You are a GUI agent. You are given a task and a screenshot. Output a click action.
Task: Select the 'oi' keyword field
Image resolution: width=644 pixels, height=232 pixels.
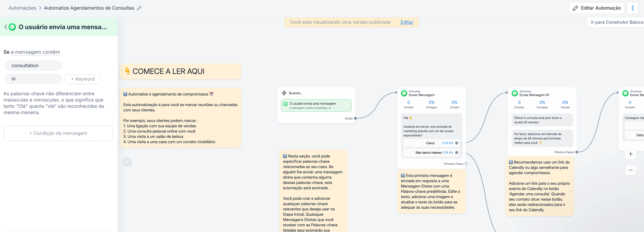[33, 79]
